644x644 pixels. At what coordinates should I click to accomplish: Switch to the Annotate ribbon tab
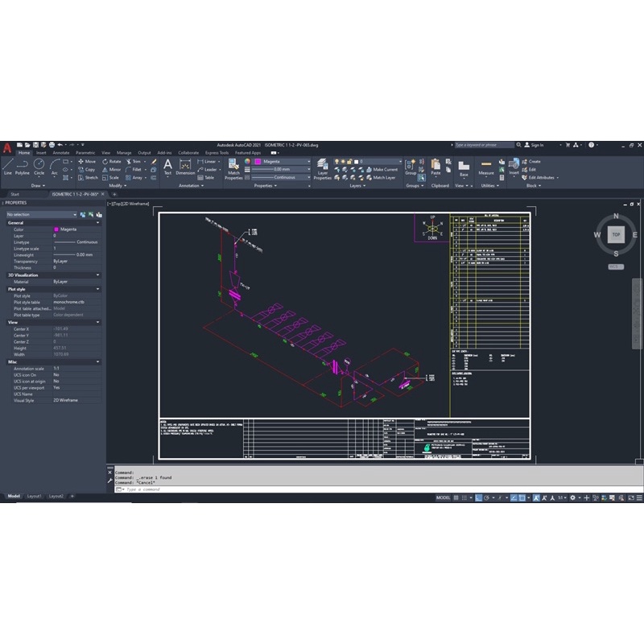tap(61, 152)
